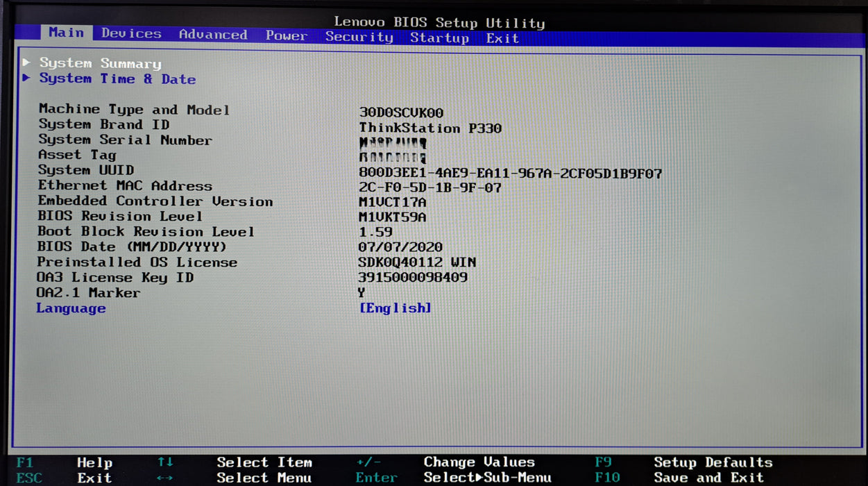This screenshot has height=486, width=868.
Task: Select the OA2.1 Marker value Y
Action: [x=361, y=293]
